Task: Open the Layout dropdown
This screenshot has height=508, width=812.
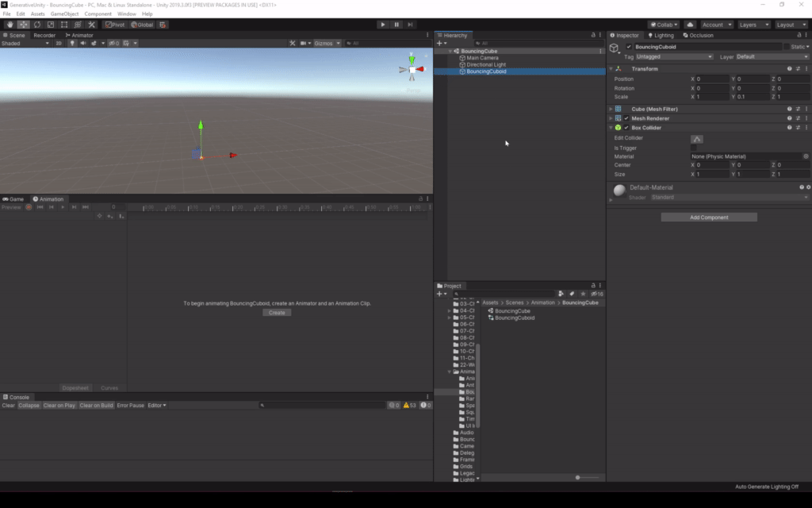Action: [x=791, y=25]
